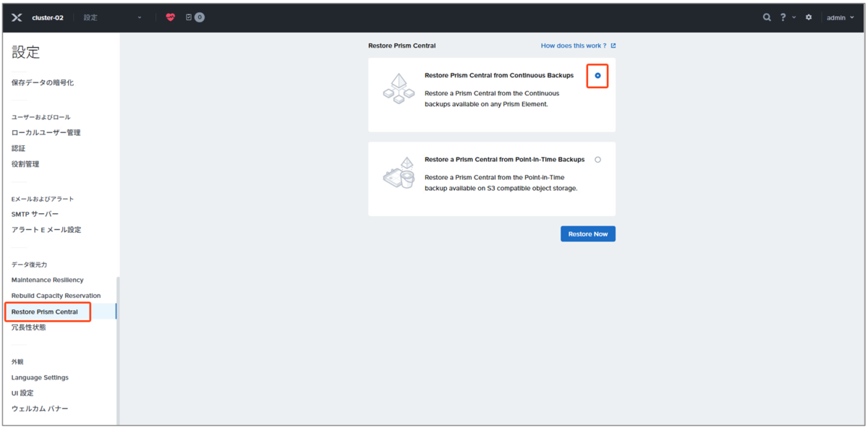Click the Restore a Prism Central from Point-in-Time Backups title
Viewport: 868px width, 428px height.
(x=505, y=160)
